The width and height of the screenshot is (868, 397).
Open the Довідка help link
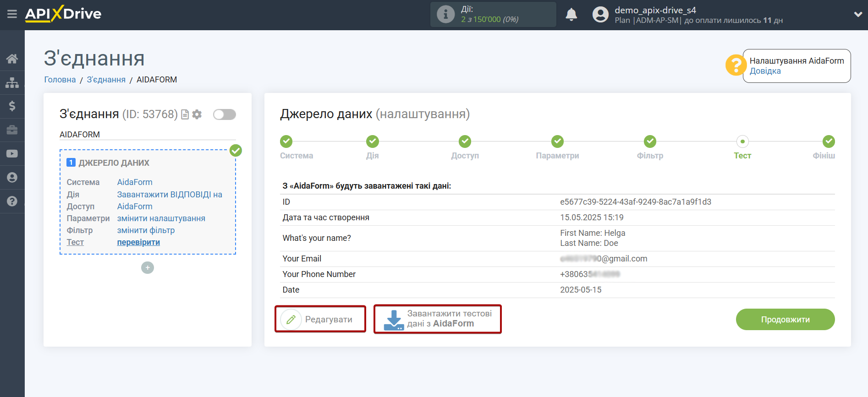[x=765, y=71]
